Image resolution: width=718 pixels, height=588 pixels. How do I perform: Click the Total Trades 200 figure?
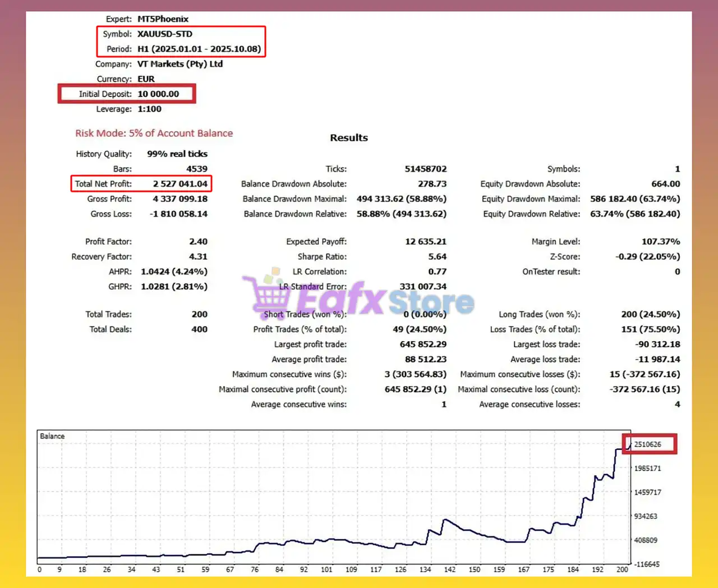coord(199,314)
